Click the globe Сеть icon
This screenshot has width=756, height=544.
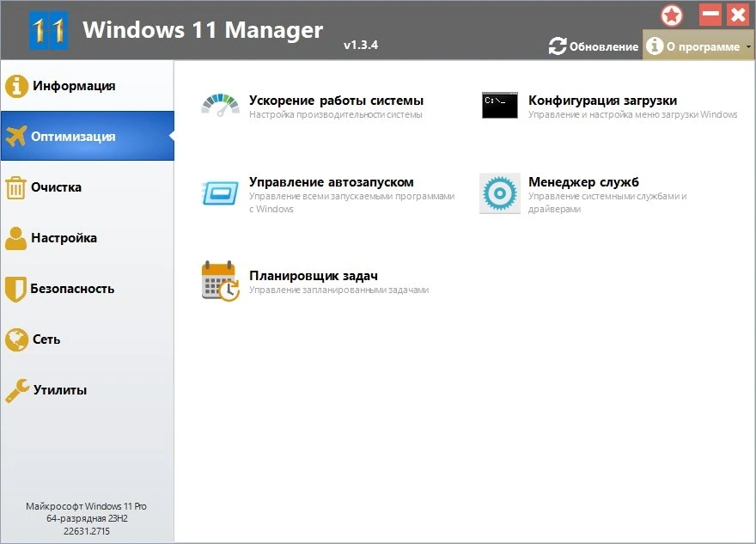pyautogui.click(x=16, y=339)
